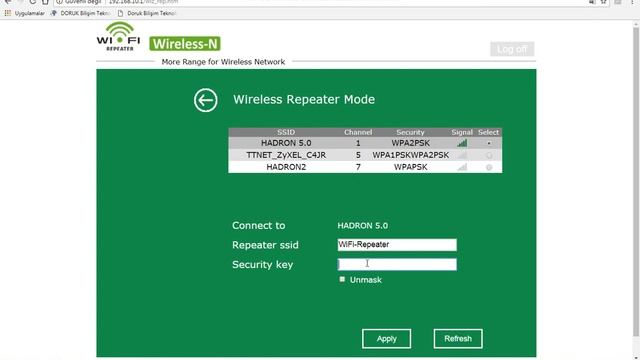640x360 pixels.
Task: Click the HADRON2 SSID cell
Action: pyautogui.click(x=286, y=167)
